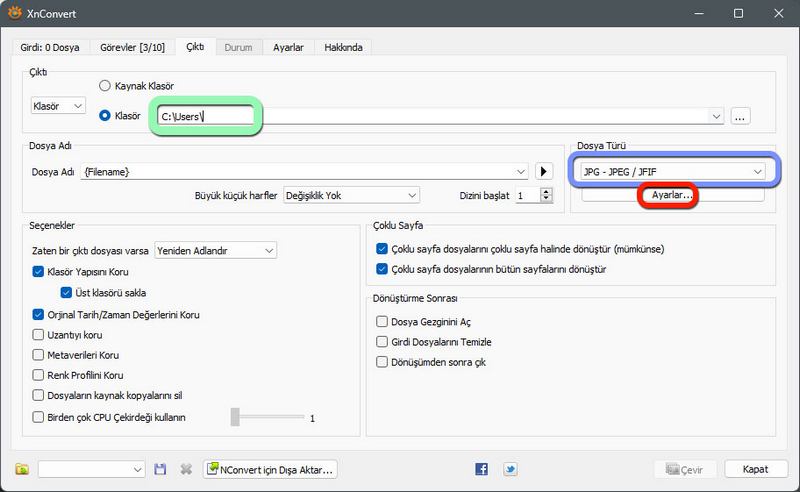
Task: Click NConvert için Dışa Aktar button
Action: 270,469
